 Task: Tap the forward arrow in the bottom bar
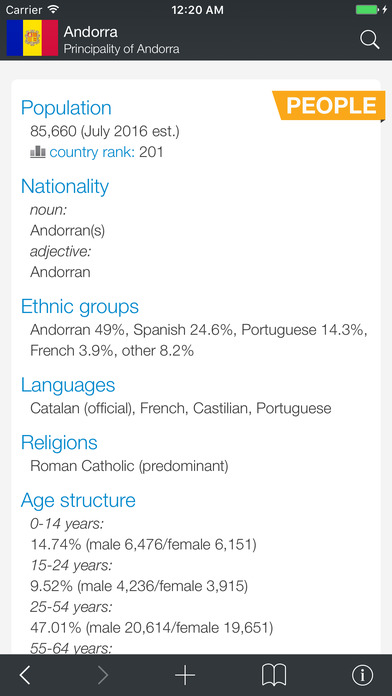pos(103,675)
